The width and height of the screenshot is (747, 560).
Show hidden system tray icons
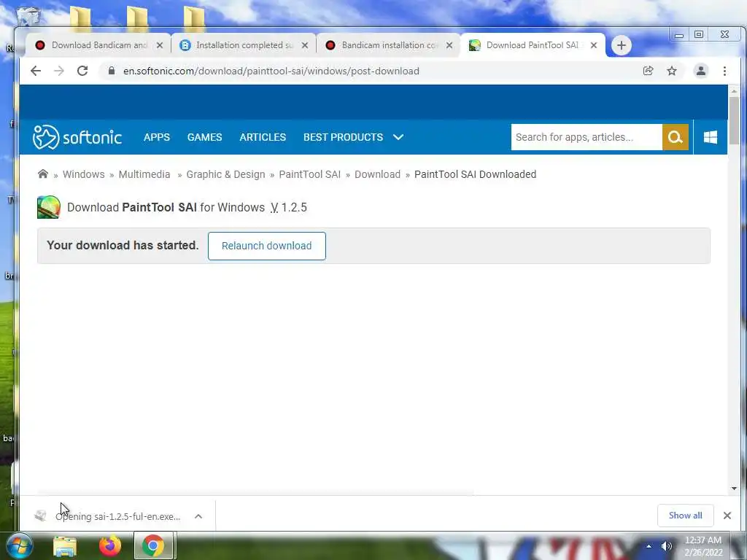[649, 546]
